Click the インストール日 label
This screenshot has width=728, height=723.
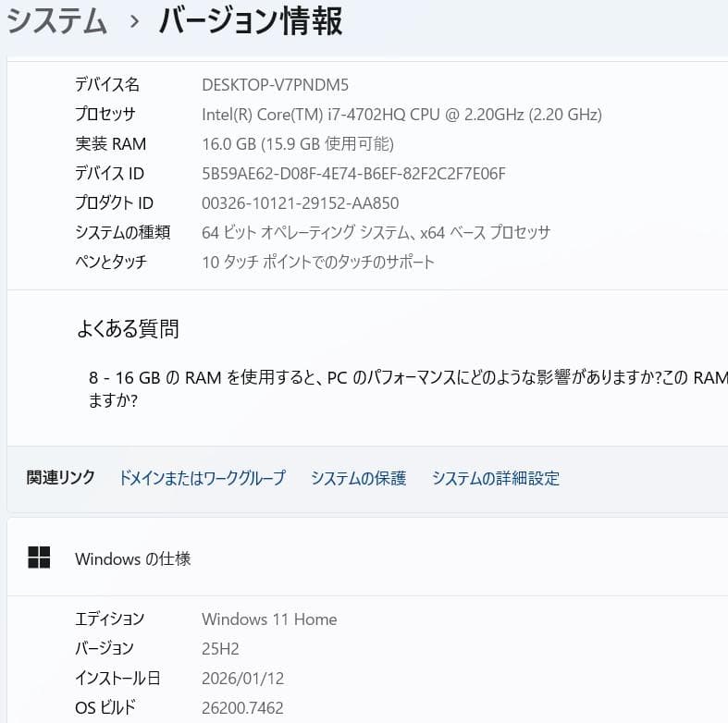pyautogui.click(x=117, y=678)
